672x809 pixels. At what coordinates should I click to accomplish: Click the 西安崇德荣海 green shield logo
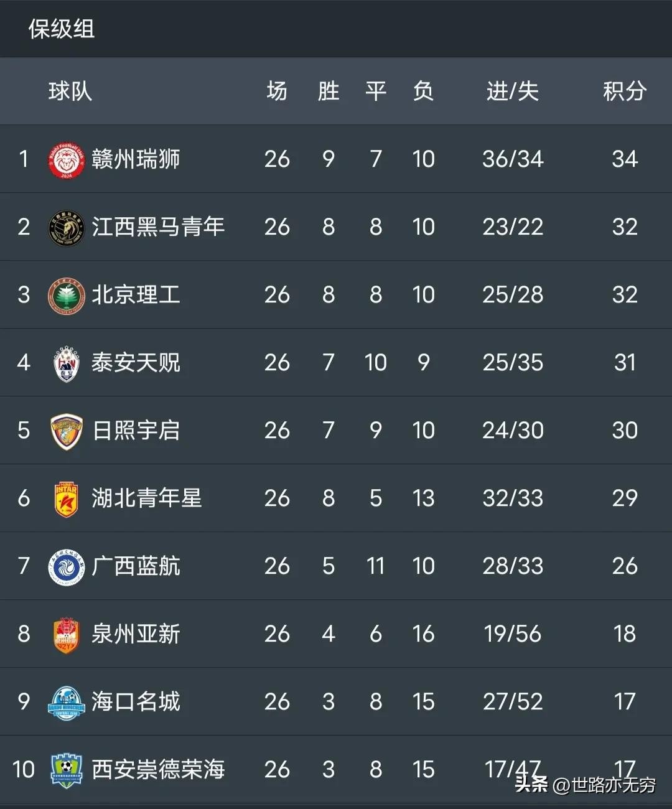[x=66, y=770]
